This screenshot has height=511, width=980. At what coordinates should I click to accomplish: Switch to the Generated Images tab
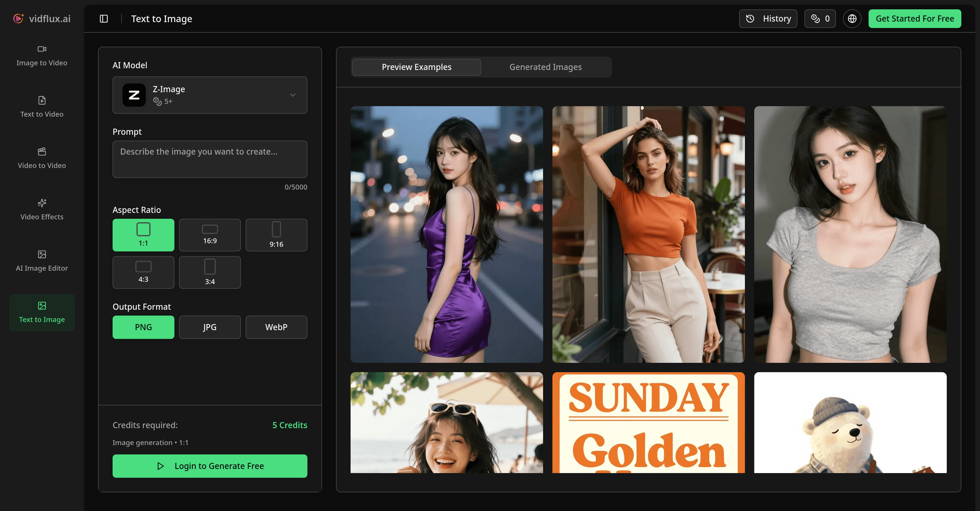tap(545, 66)
